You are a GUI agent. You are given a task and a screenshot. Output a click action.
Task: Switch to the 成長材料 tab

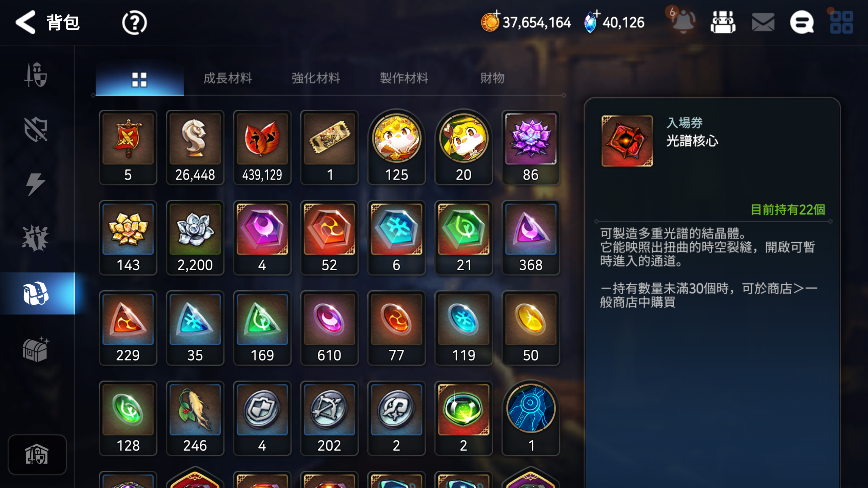click(228, 78)
